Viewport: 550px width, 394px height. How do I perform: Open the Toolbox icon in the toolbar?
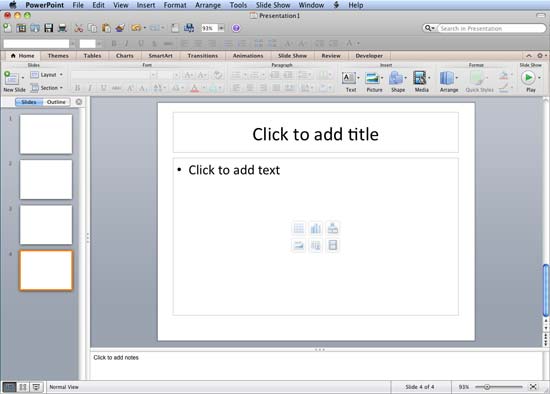click(175, 28)
